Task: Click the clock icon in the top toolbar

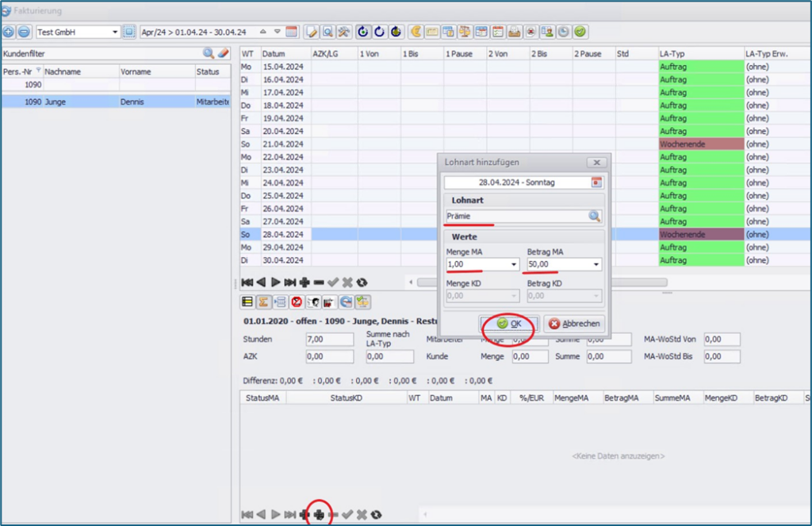Action: point(564,32)
